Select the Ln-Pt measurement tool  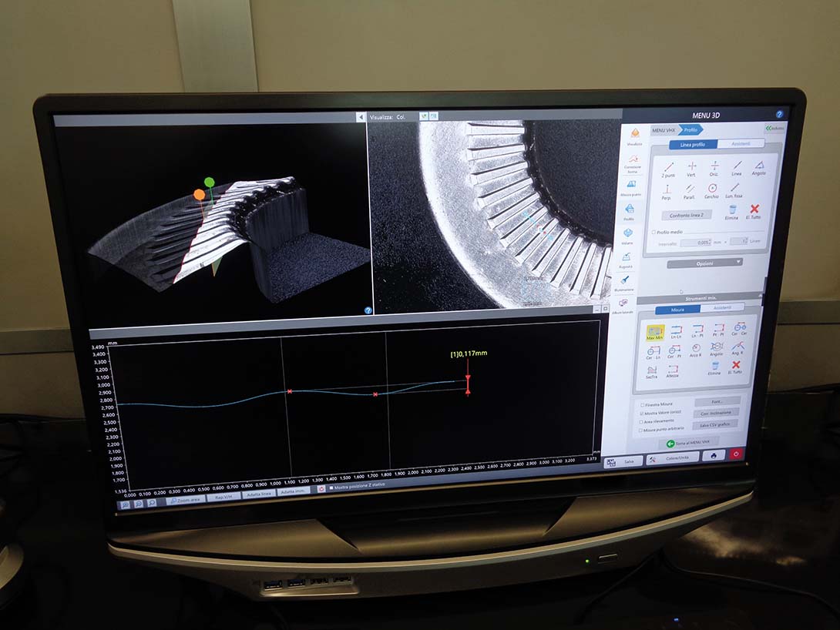point(697,331)
